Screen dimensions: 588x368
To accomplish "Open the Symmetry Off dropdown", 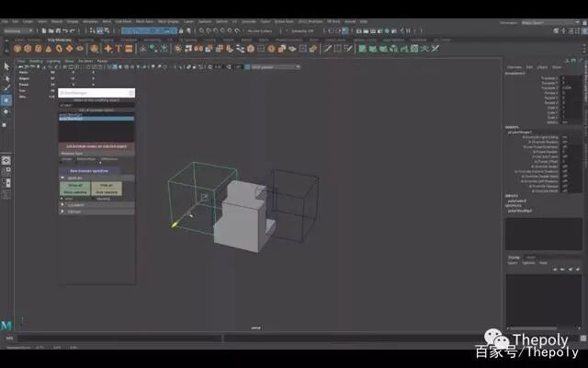I will [302, 30].
